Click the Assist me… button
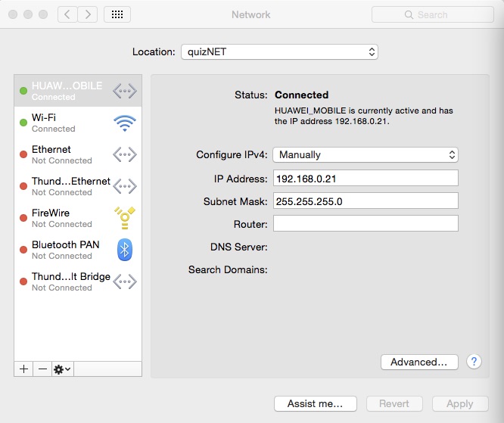The image size is (504, 423). pos(316,403)
